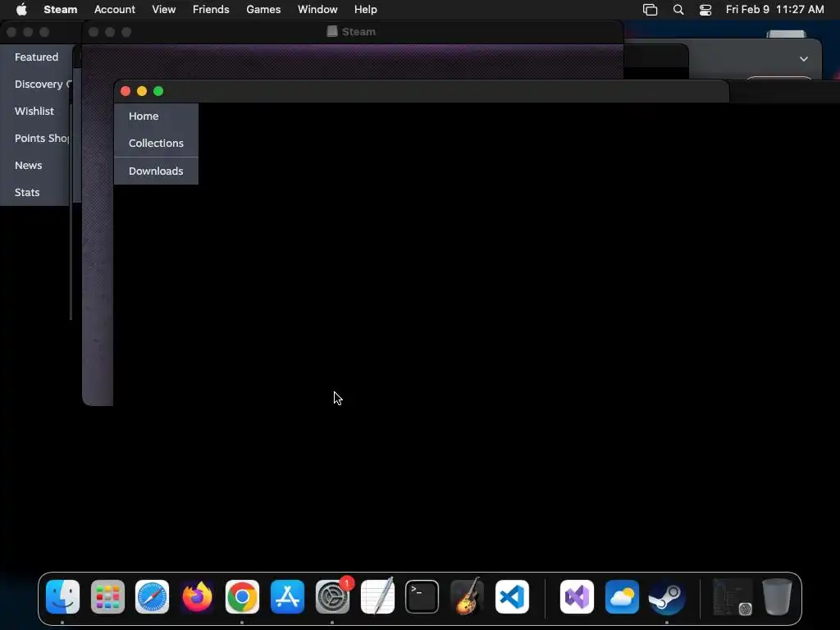Launch Visual Studio Code from dock
This screenshot has height=630, width=840.
(512, 597)
